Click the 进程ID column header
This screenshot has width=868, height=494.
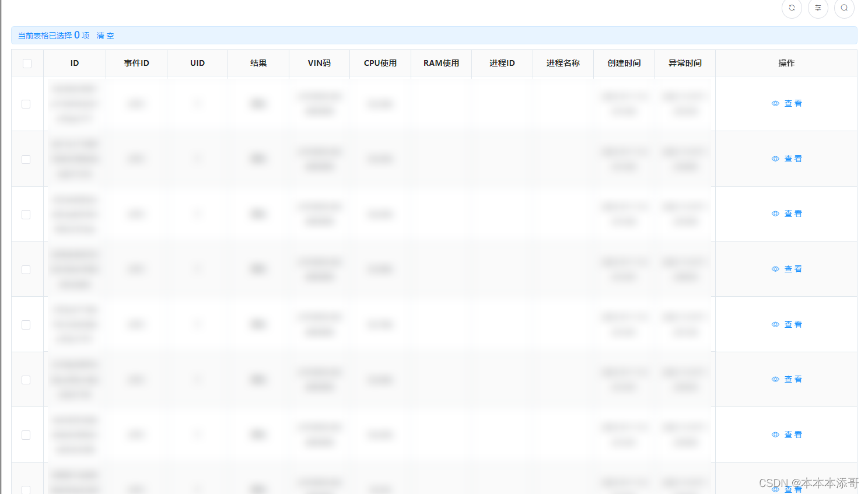[502, 63]
